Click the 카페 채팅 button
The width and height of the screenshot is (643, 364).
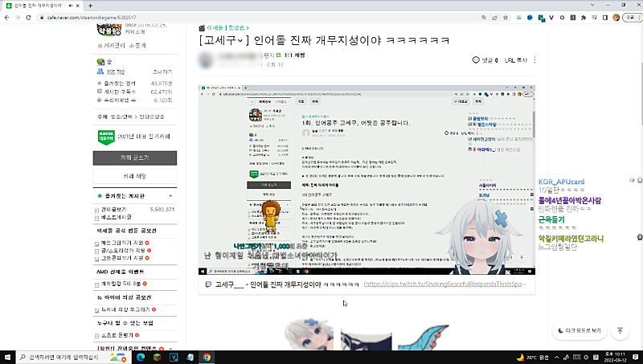coord(135,176)
